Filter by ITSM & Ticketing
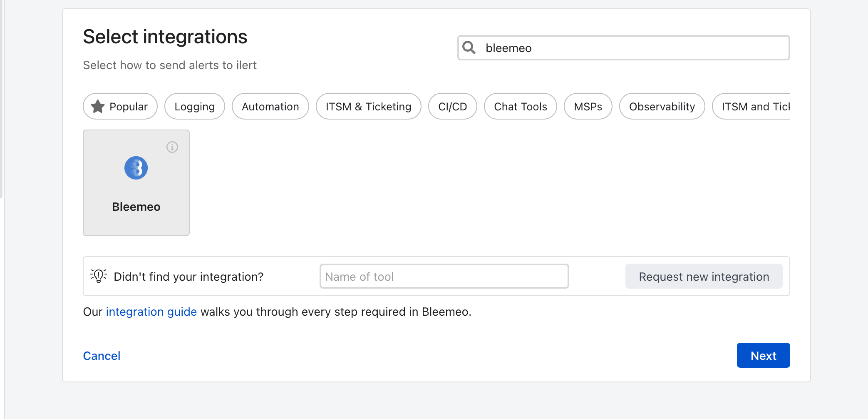This screenshot has width=868, height=419. [369, 106]
